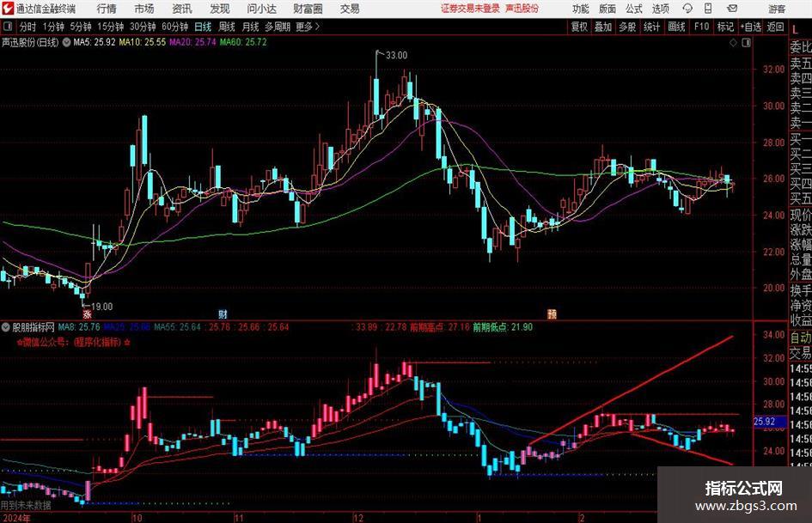Click the MA60: 25.72 label
Image resolution: width=812 pixels, height=523 pixels.
pos(243,42)
